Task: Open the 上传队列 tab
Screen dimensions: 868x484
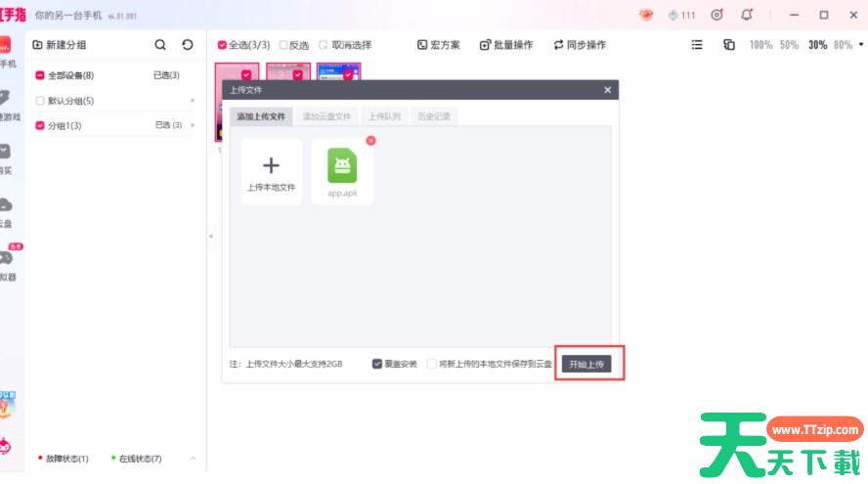Action: [x=384, y=116]
